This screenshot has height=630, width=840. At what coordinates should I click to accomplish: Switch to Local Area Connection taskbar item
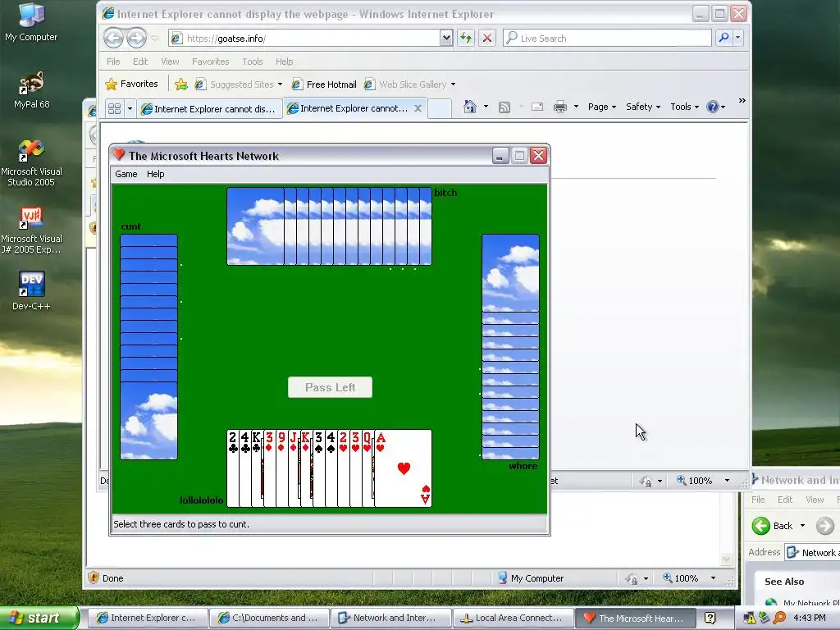click(513, 619)
